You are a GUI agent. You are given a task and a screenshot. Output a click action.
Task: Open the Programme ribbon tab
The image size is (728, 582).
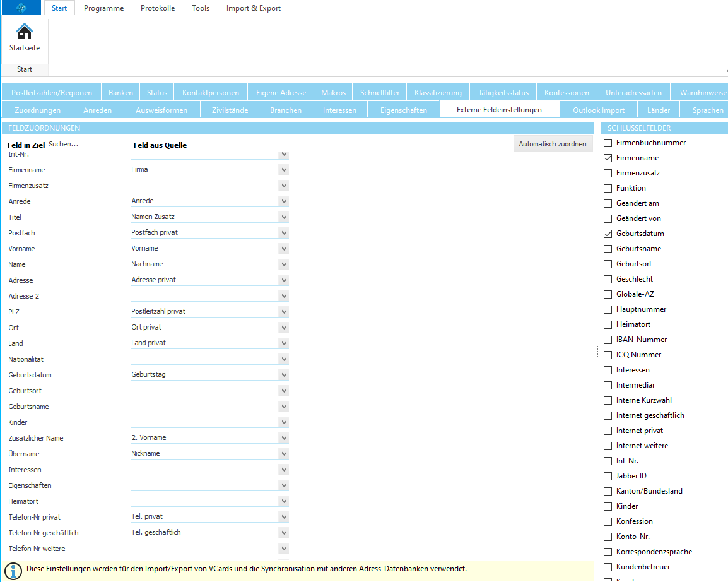(x=103, y=8)
